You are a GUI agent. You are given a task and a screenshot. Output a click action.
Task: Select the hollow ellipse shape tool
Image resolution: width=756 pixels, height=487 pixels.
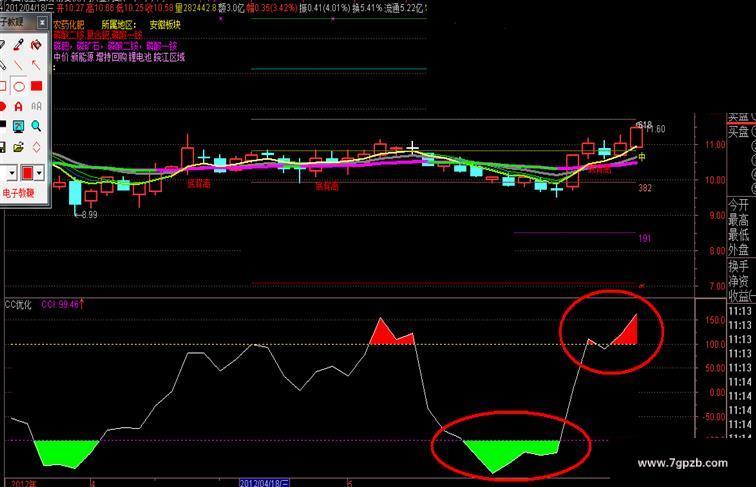click(18, 86)
